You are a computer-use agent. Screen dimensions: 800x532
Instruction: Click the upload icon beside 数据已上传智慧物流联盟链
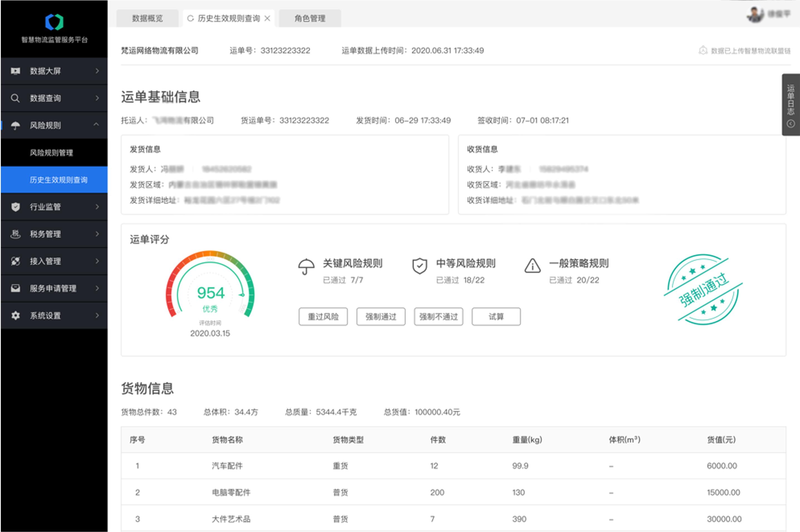[703, 51]
